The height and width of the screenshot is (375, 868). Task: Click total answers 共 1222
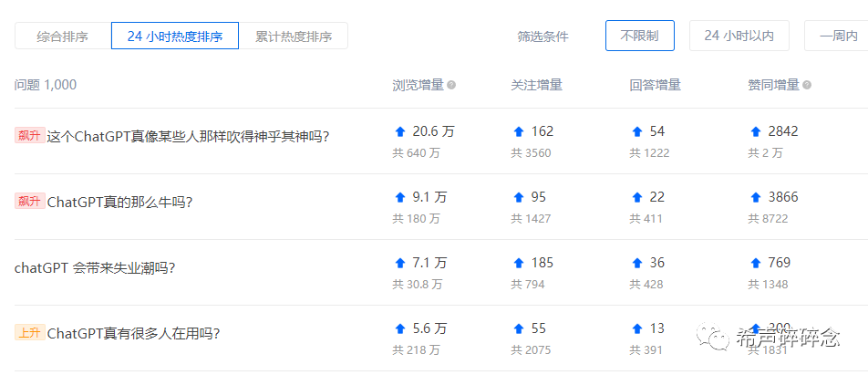(x=649, y=153)
